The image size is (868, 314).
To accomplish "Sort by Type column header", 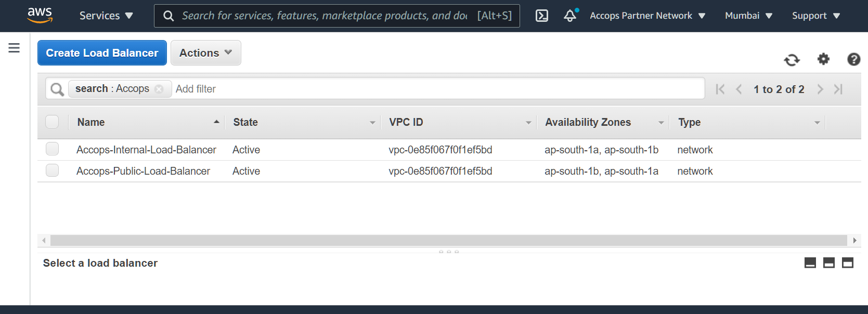I will [x=748, y=122].
